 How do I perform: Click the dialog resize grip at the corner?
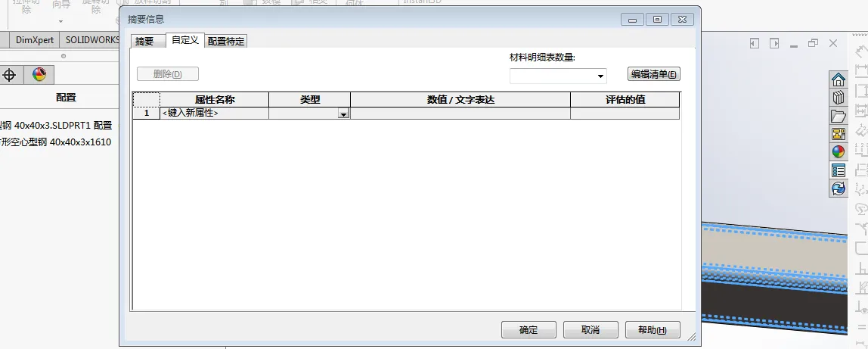tap(692, 335)
